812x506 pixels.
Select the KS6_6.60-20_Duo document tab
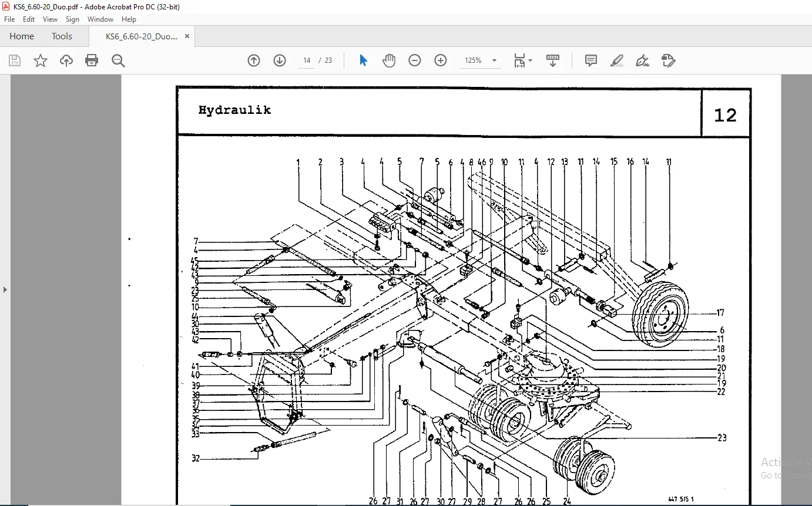142,36
